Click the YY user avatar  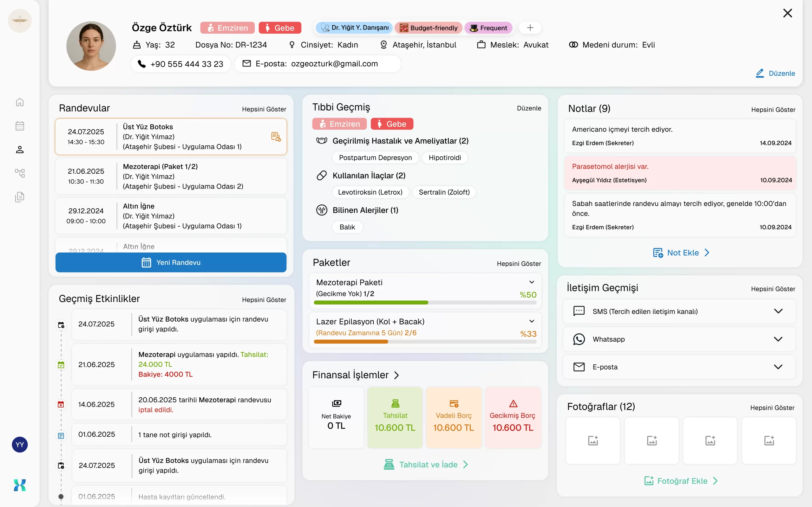click(20, 445)
